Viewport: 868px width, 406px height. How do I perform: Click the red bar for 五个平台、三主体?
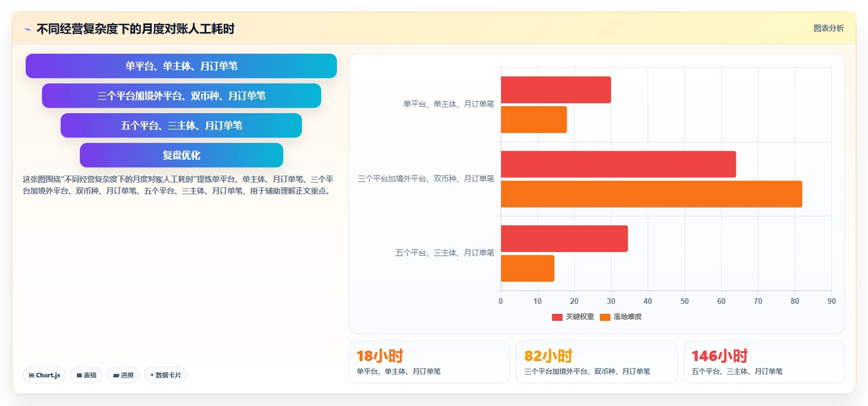(564, 239)
